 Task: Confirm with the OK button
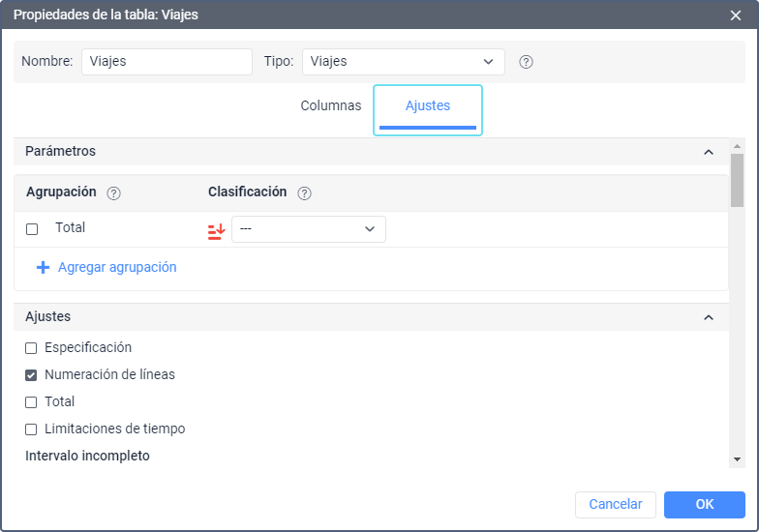click(705, 505)
